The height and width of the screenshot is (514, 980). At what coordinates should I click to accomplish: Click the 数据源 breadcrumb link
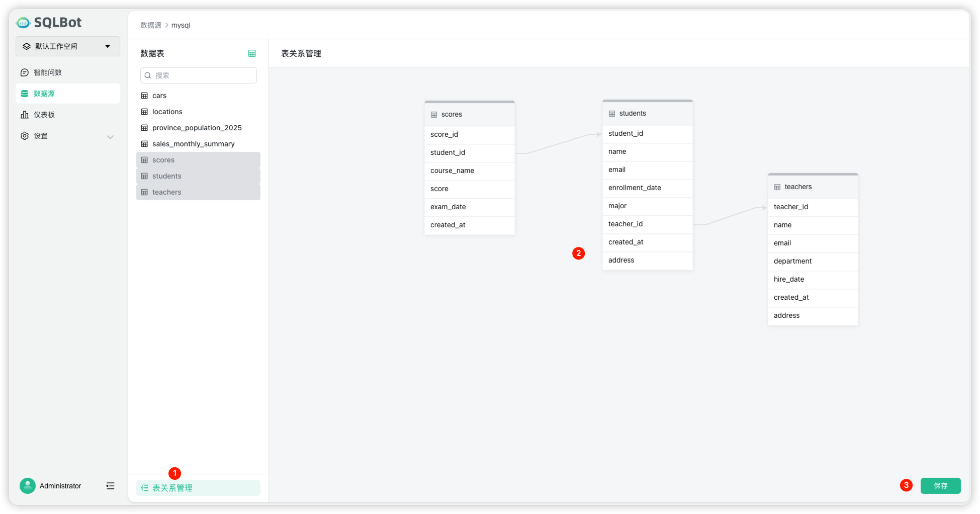coord(150,25)
